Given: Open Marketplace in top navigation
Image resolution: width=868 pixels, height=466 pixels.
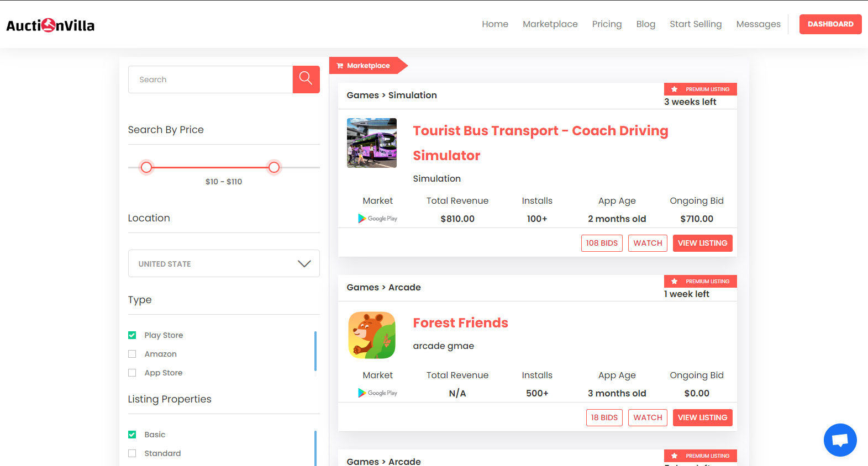Looking at the screenshot, I should (550, 24).
